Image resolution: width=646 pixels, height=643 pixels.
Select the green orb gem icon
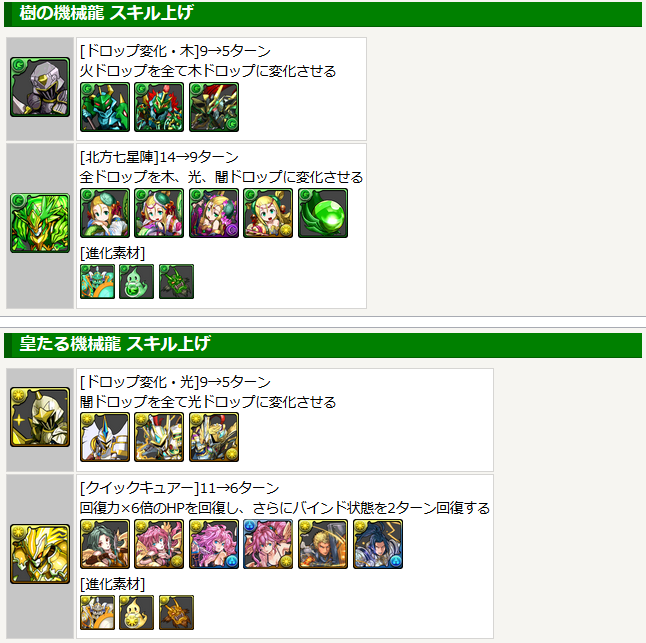(x=323, y=213)
